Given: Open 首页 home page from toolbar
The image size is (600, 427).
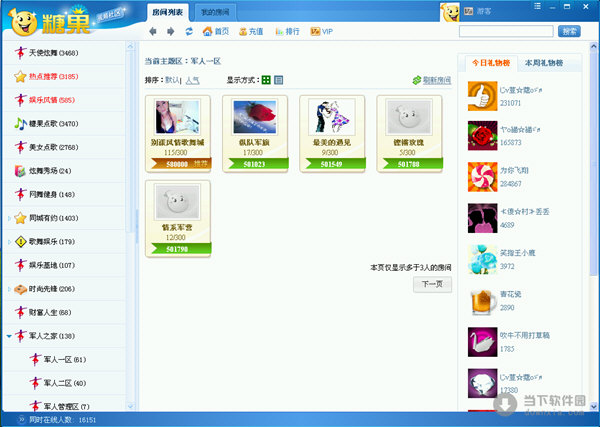Looking at the screenshot, I should coord(215,31).
